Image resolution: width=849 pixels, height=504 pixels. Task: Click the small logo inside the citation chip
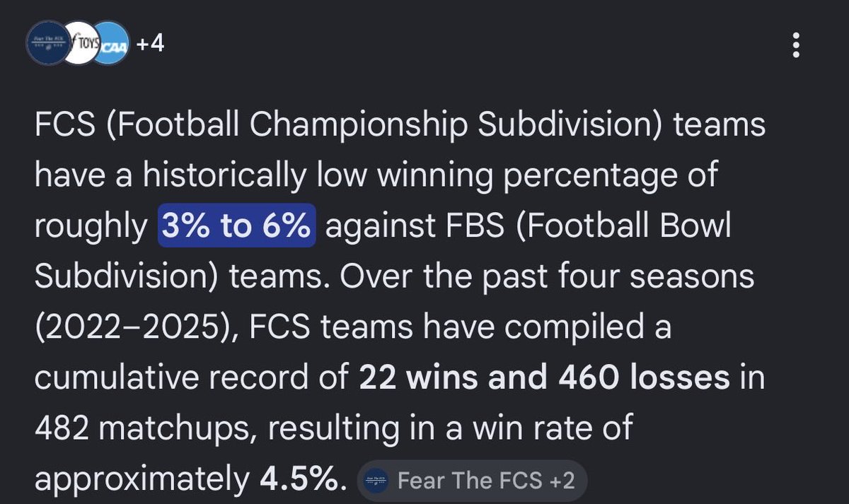[x=376, y=481]
